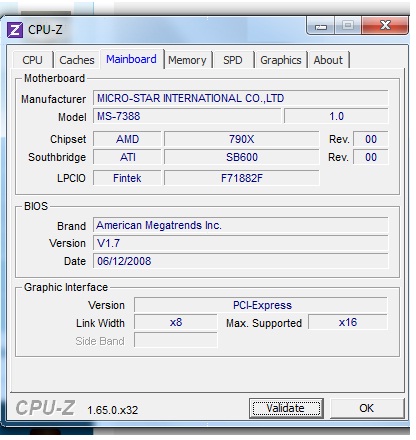The width and height of the screenshot is (416, 440).
Task: Click the model revision field 1.0
Action: click(336, 116)
